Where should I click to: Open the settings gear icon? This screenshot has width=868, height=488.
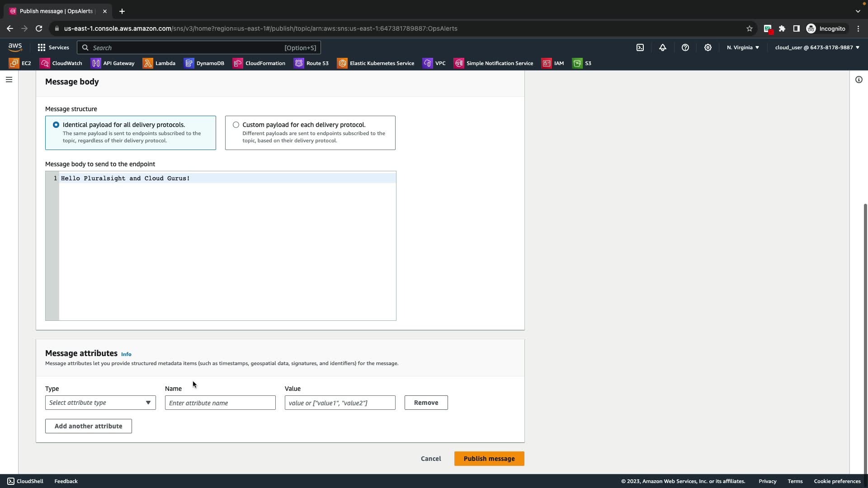click(708, 47)
